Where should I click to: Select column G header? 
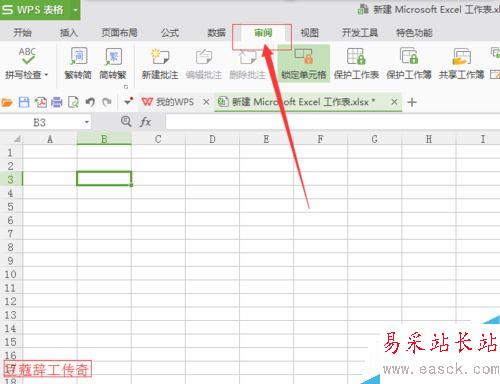pos(375,139)
